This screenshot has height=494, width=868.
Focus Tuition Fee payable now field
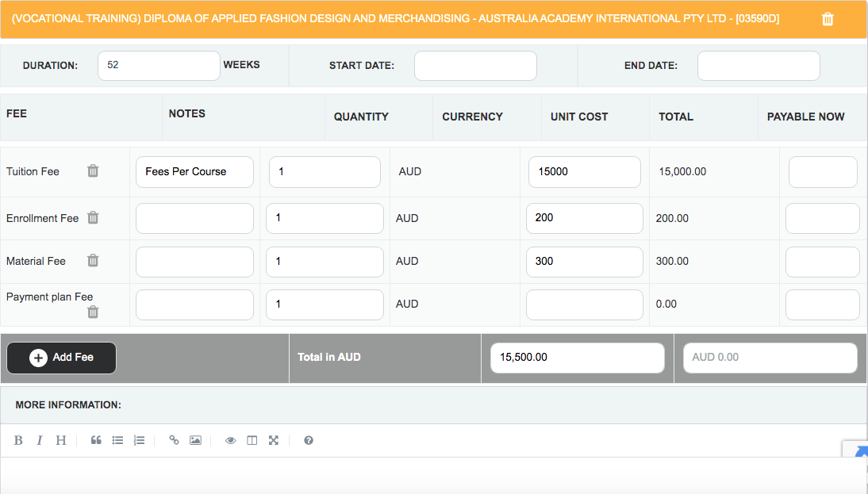click(x=823, y=171)
